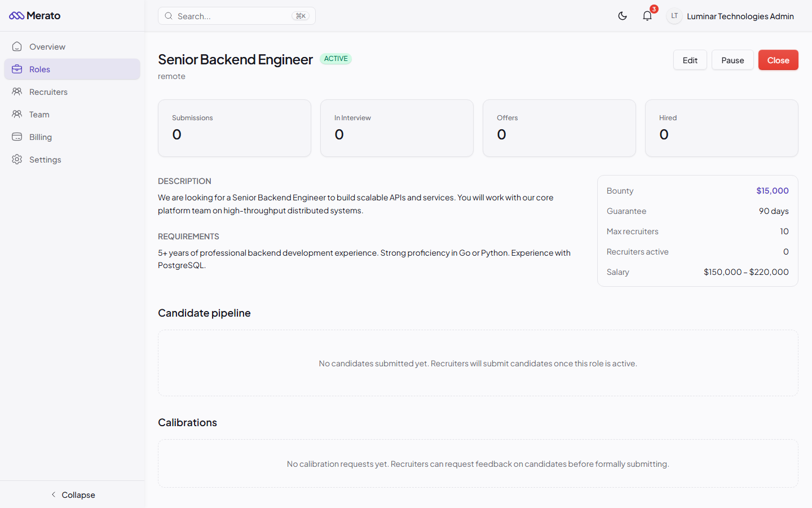Close the role with the red button

coord(778,60)
